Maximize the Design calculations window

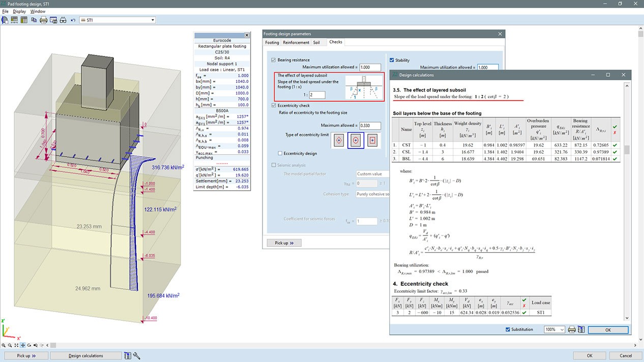click(608, 75)
